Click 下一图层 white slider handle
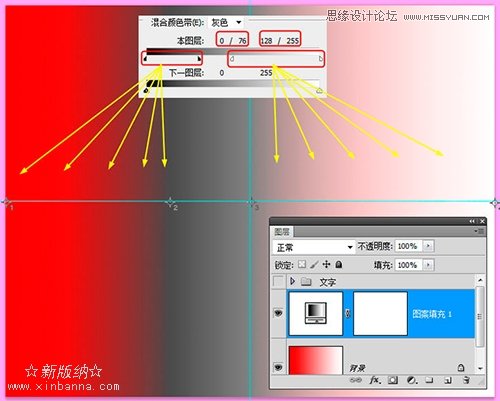The image size is (500, 401). pyautogui.click(x=319, y=90)
